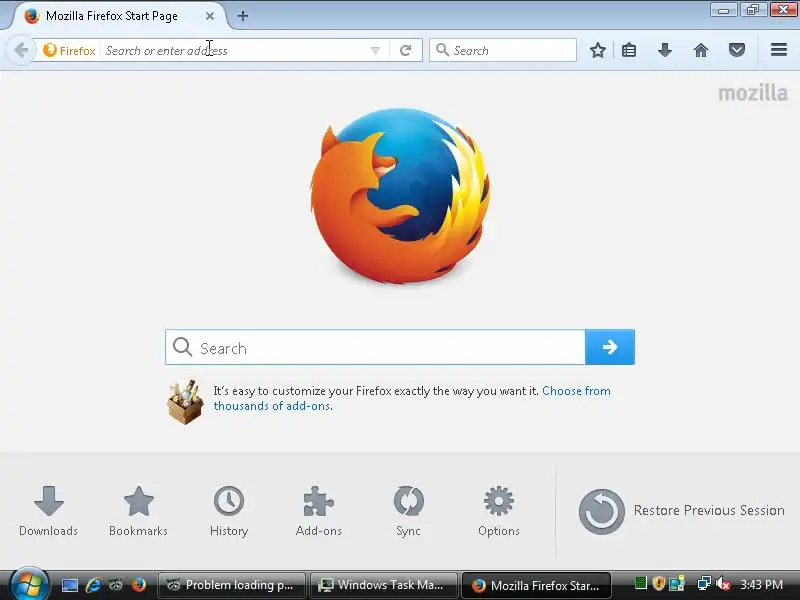Click the network tray icon
The image size is (800, 600).
tap(704, 583)
